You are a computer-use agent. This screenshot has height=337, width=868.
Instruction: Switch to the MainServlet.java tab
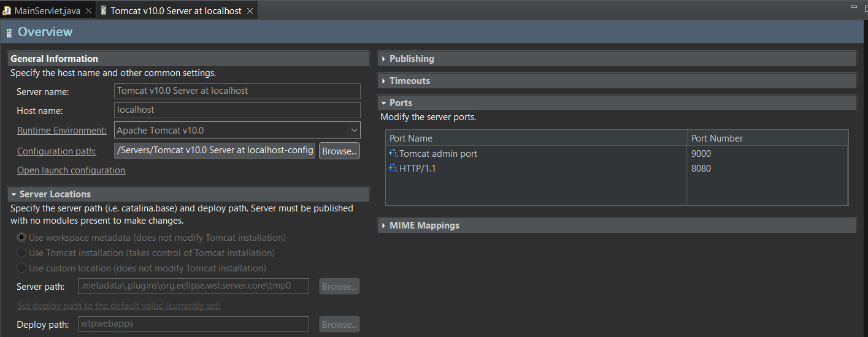tap(47, 11)
